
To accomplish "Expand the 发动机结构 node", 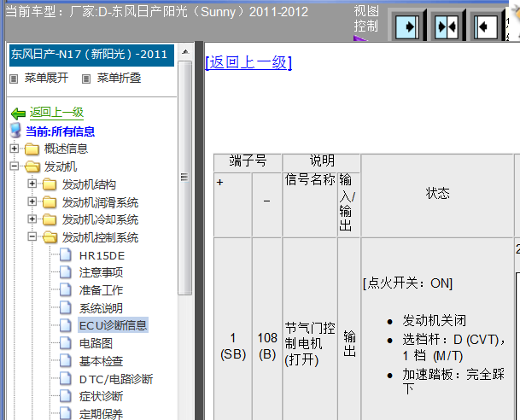I will (x=32, y=184).
